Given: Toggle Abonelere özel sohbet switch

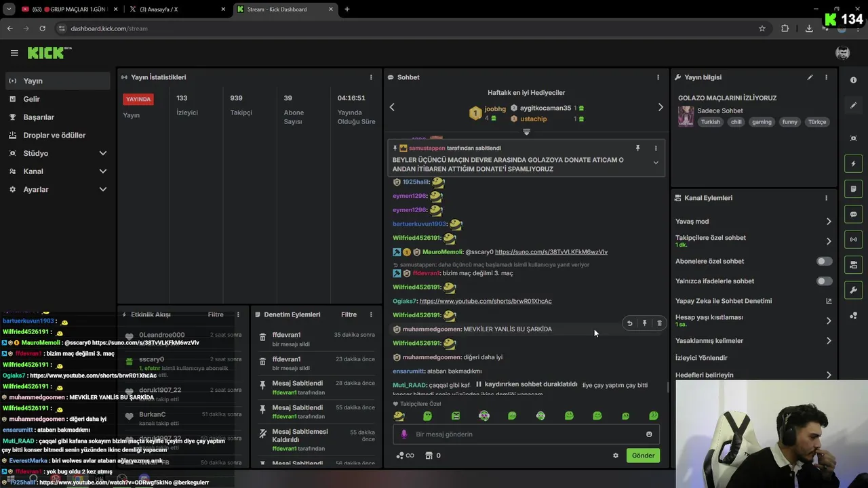Looking at the screenshot, I should pyautogui.click(x=824, y=261).
